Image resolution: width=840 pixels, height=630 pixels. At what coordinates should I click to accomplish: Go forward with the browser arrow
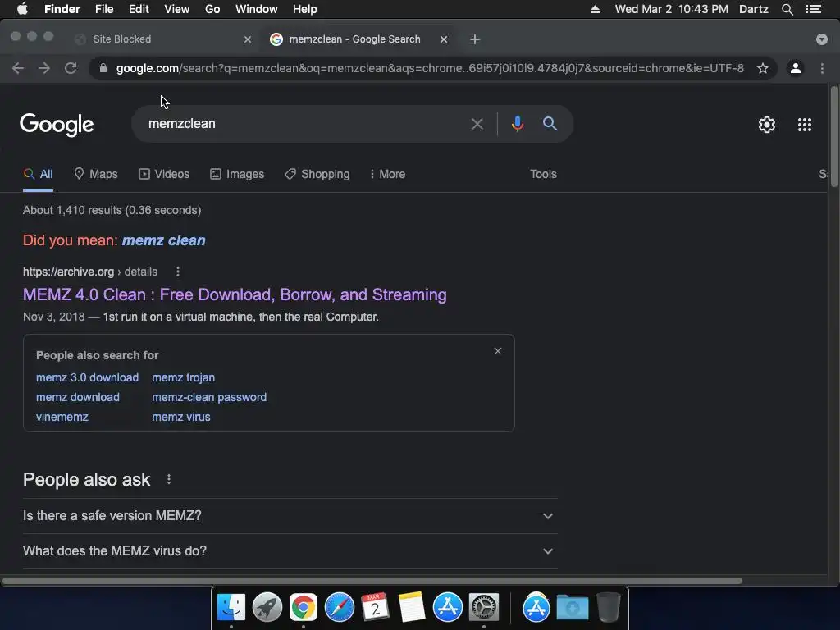point(44,68)
